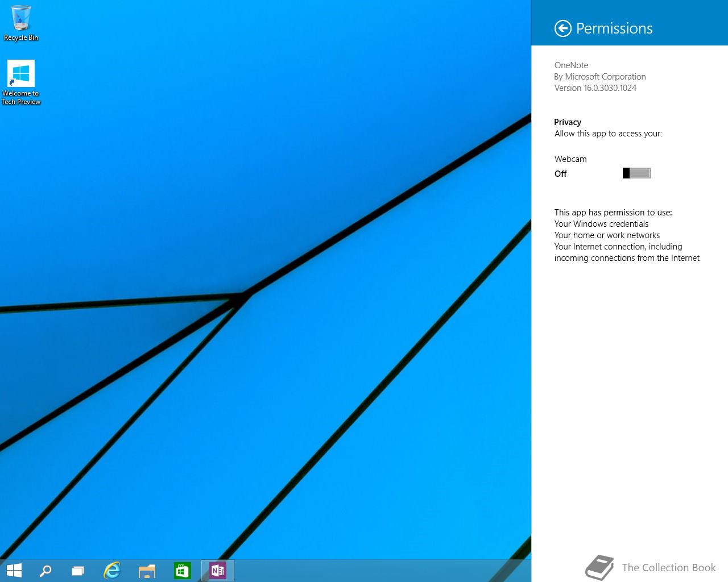Click the 'Off' status label
This screenshot has height=582, width=728.
point(561,174)
